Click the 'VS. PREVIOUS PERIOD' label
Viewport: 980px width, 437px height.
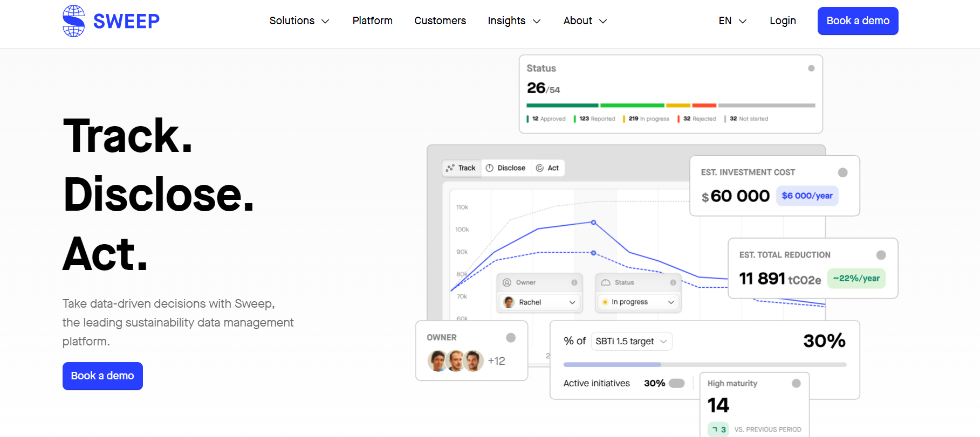tap(768, 429)
